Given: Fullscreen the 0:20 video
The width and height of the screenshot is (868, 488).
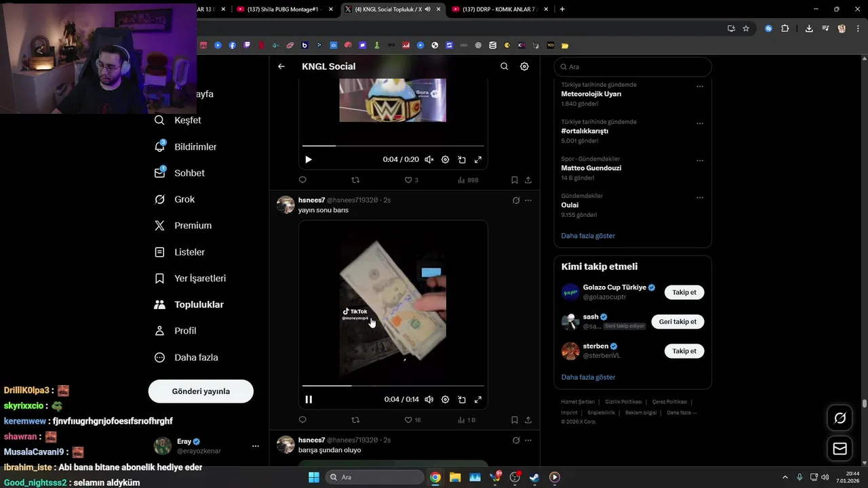Looking at the screenshot, I should point(478,159).
